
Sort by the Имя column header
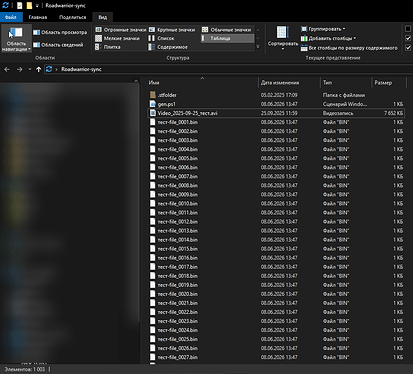203,82
